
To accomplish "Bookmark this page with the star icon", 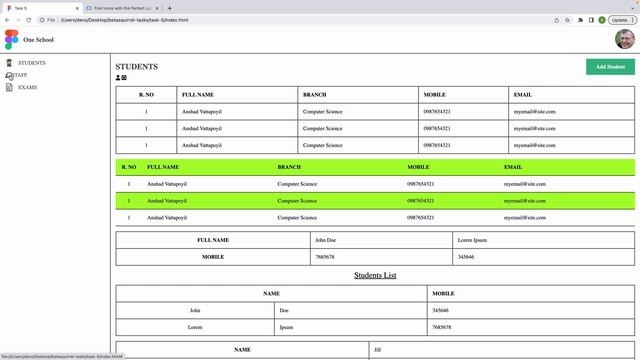I will pyautogui.click(x=567, y=20).
